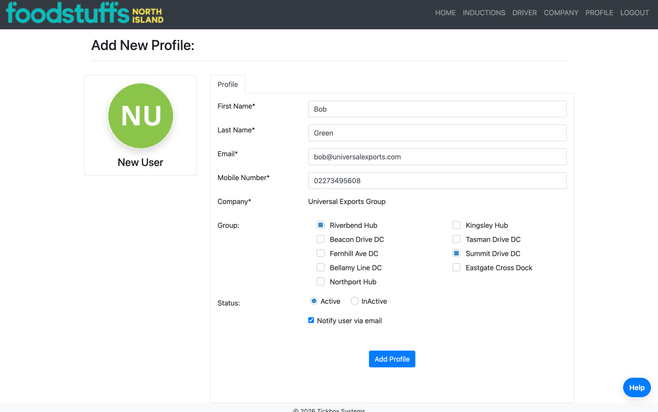This screenshot has width=658, height=412.
Task: Select the InActive status radio button
Action: pyautogui.click(x=355, y=301)
